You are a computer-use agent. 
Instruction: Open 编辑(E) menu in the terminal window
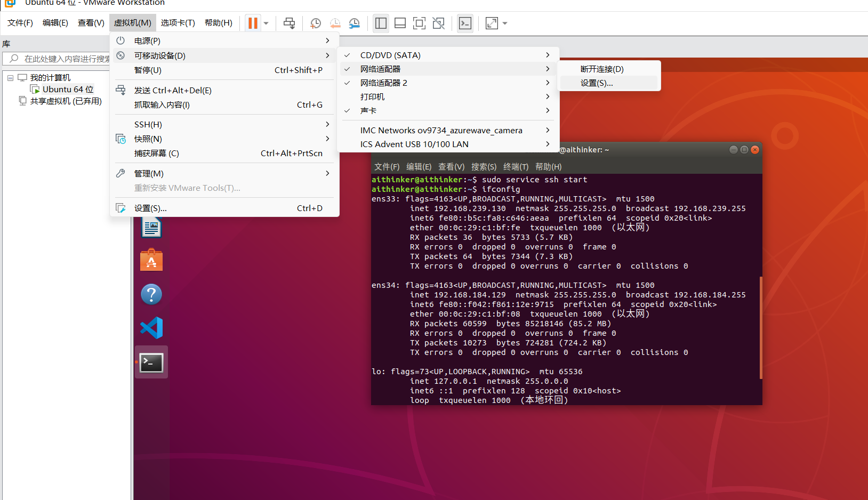[x=419, y=166]
